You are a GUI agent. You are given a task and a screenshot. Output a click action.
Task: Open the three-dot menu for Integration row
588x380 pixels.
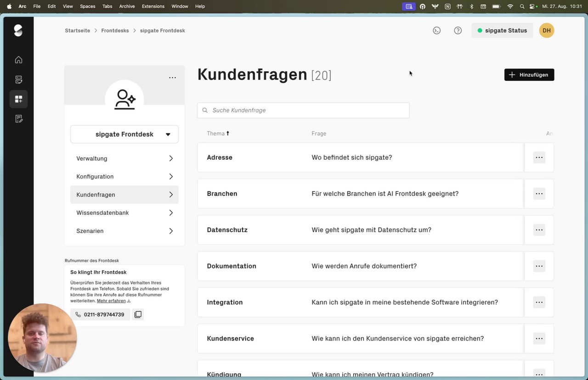click(539, 302)
